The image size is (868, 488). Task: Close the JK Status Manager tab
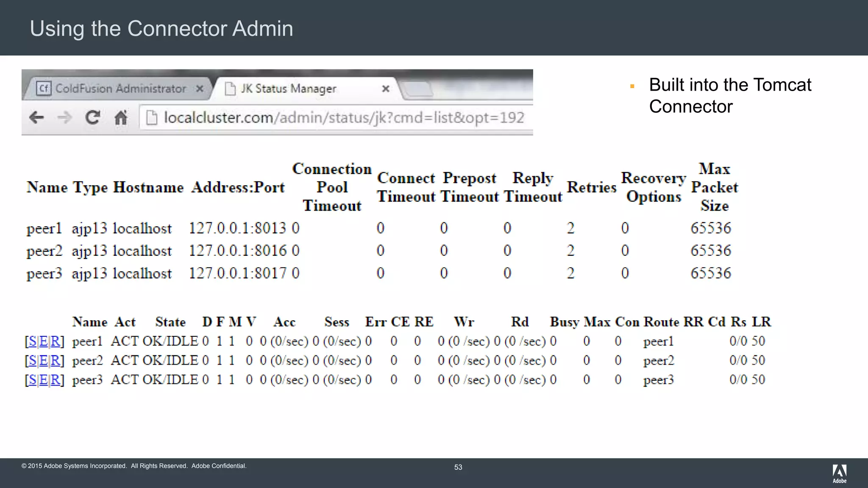point(386,89)
